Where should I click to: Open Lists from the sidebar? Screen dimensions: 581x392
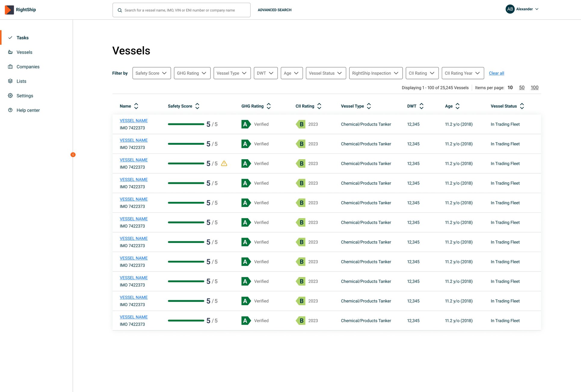click(11, 81)
